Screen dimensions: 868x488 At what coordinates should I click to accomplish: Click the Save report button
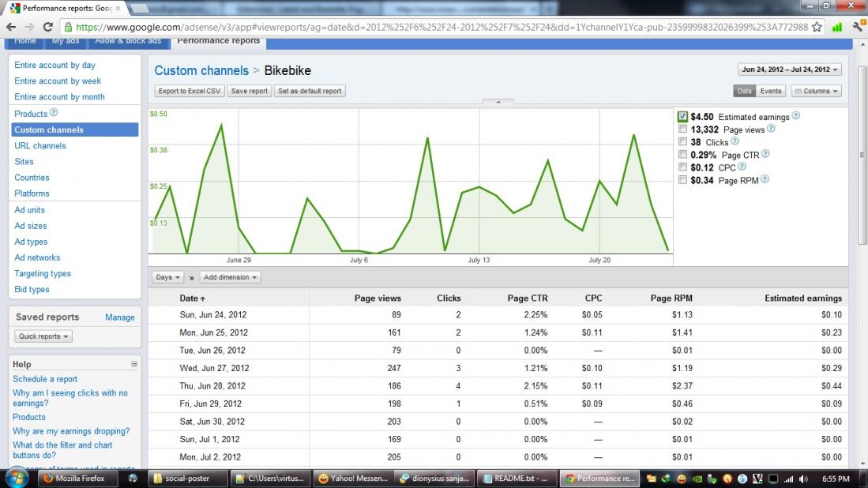coord(249,91)
